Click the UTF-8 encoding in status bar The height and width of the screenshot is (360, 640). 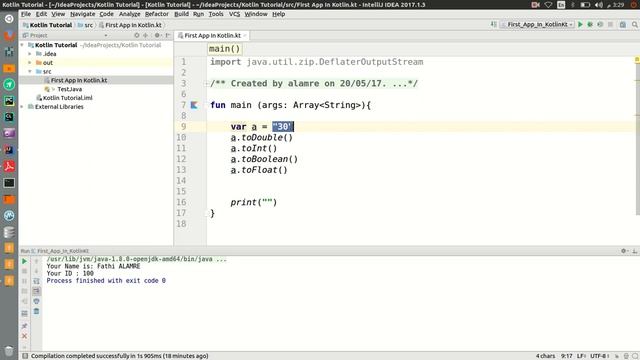pyautogui.click(x=599, y=356)
